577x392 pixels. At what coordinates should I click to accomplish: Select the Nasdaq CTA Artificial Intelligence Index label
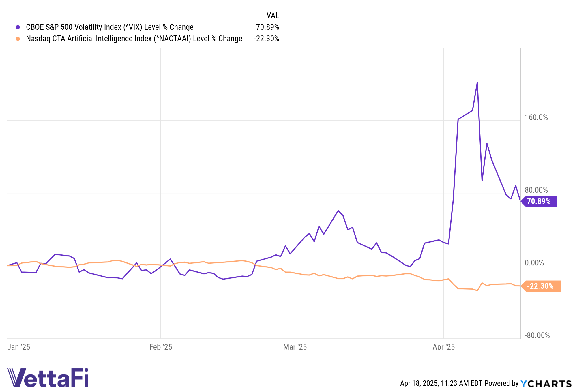click(x=134, y=39)
